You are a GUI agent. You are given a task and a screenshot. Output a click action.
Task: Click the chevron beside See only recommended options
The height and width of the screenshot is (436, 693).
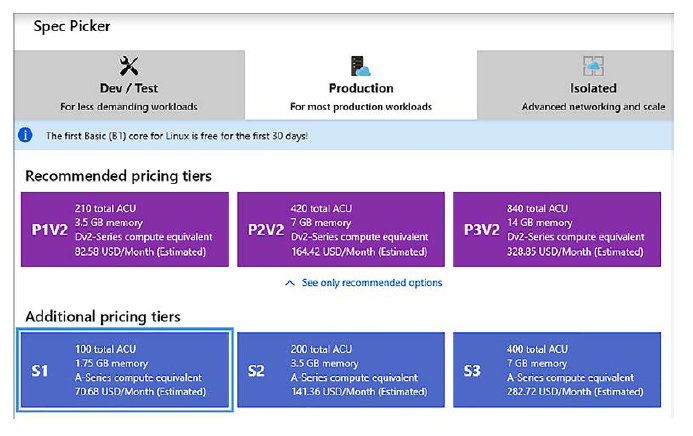[x=290, y=283]
